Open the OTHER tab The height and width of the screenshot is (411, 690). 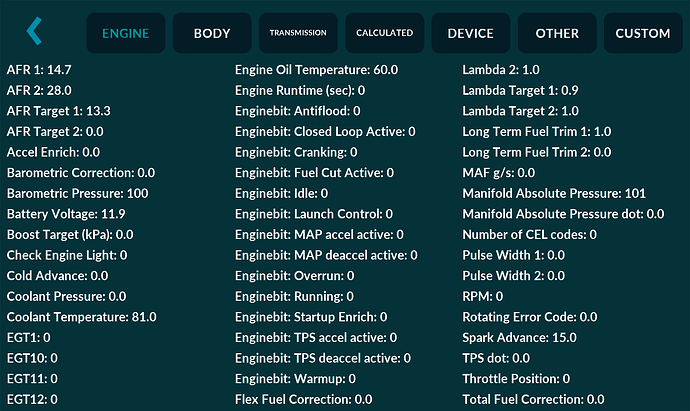[557, 33]
